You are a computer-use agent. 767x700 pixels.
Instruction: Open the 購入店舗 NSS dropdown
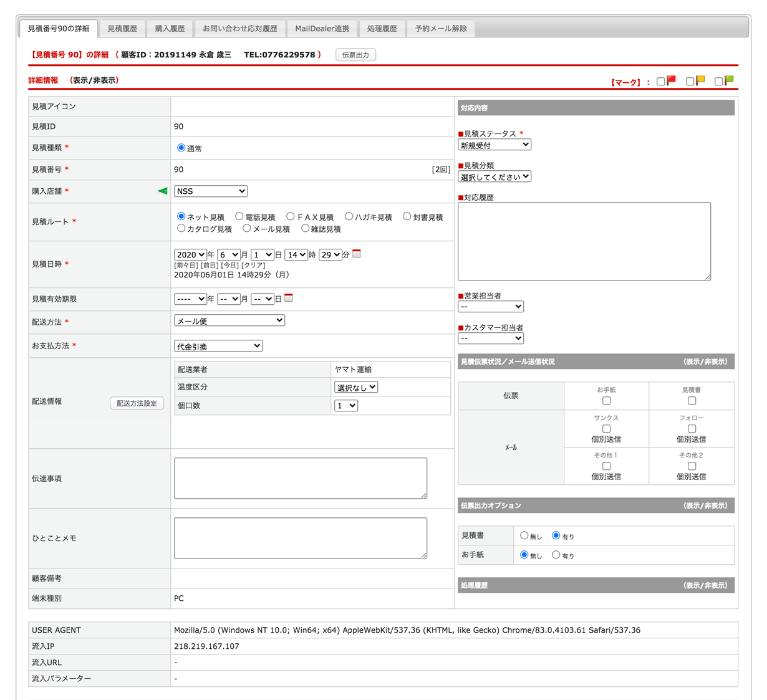(x=211, y=191)
